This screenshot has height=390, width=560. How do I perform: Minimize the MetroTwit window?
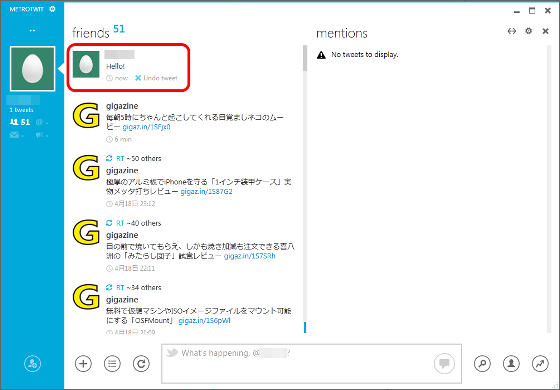[x=517, y=11]
